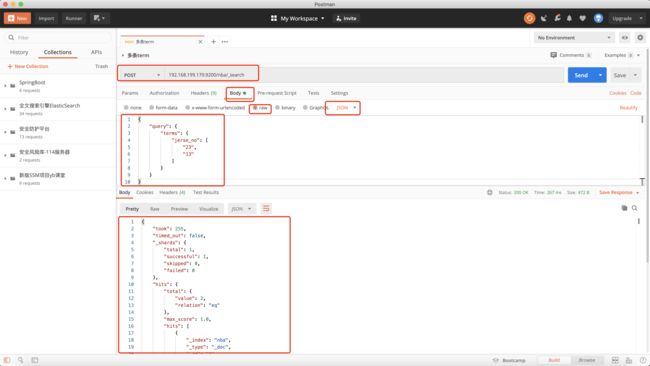Open the Params tab
This screenshot has width=650, height=366.
[x=130, y=93]
